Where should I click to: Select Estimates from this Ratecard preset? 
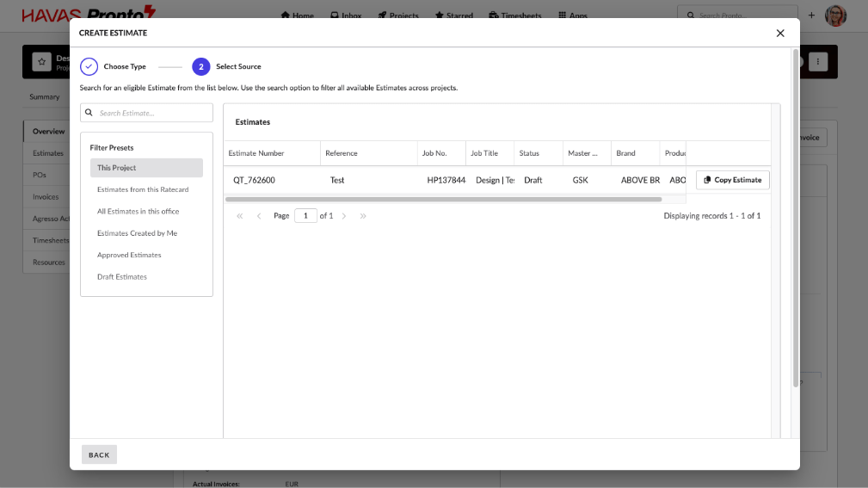143,189
